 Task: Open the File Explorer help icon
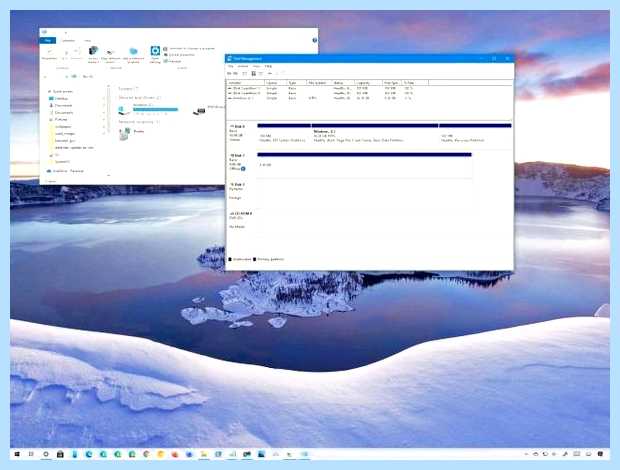point(315,40)
